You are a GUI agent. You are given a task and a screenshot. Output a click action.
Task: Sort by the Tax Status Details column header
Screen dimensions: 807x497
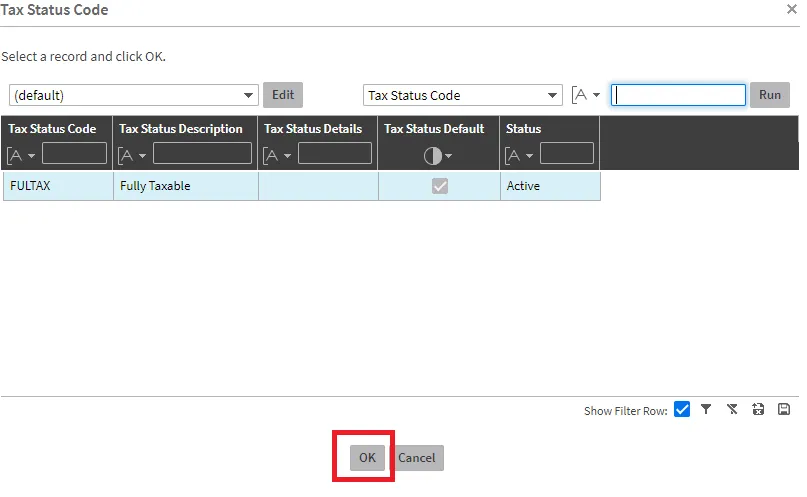[x=313, y=129]
